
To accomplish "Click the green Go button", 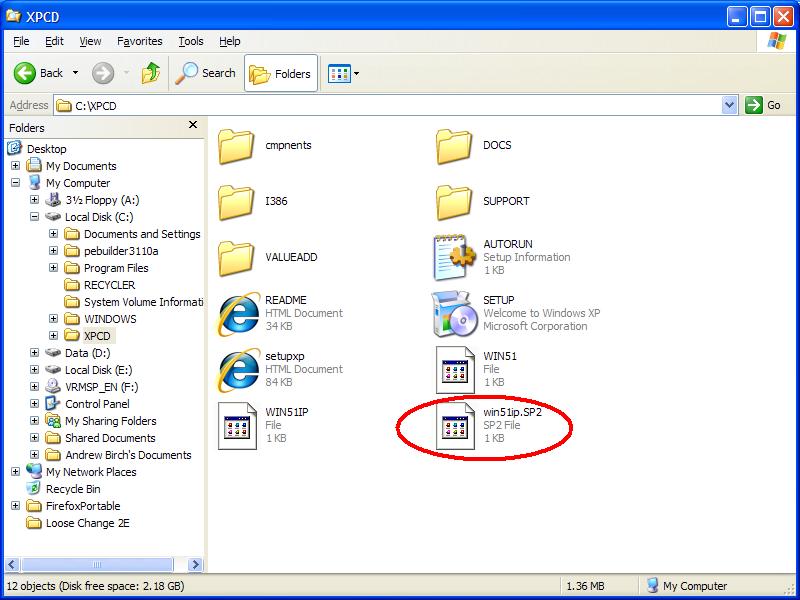I will (x=763, y=105).
